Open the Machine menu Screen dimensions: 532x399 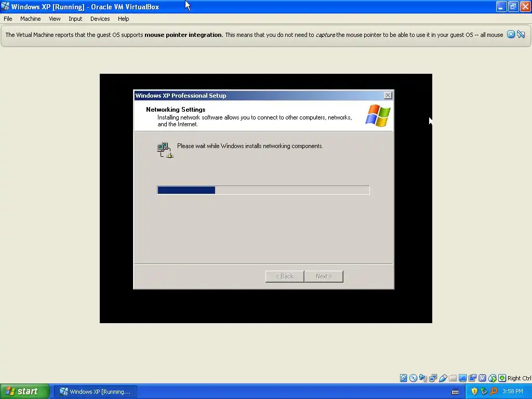pyautogui.click(x=31, y=19)
